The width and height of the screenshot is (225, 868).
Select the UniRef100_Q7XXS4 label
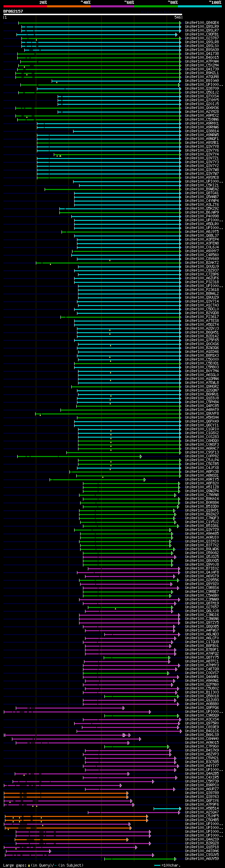(x=202, y=96)
